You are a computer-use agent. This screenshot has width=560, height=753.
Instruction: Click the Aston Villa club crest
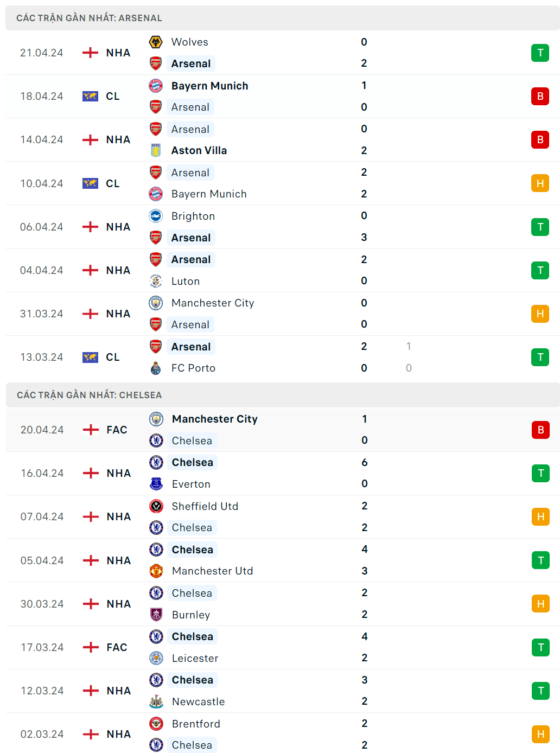[156, 150]
